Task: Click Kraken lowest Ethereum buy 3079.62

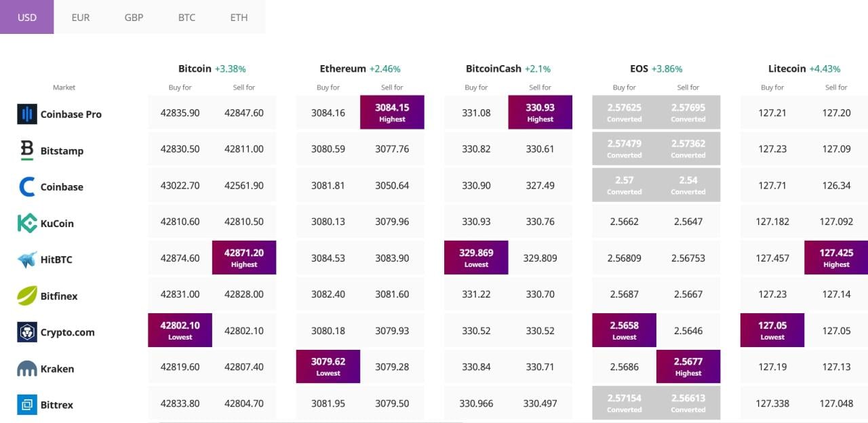Action: point(328,366)
